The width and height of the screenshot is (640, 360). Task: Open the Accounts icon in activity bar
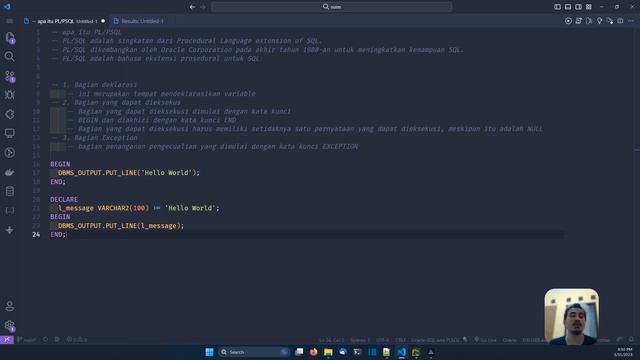10,306
